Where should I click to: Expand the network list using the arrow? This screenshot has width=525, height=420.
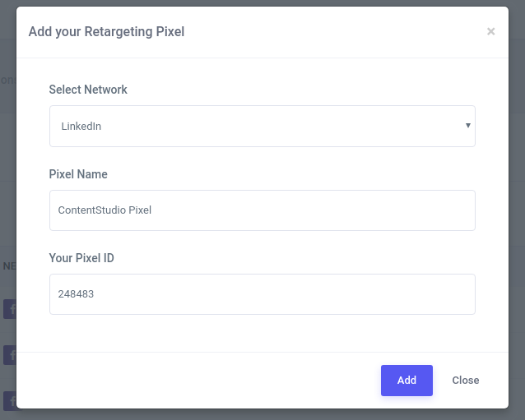[x=467, y=126]
